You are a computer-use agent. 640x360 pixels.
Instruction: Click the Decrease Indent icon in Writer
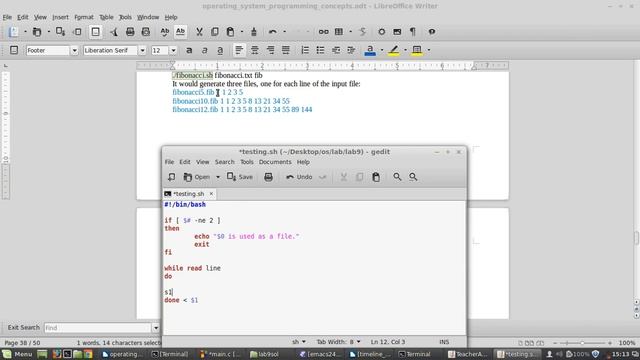tap(336, 50)
